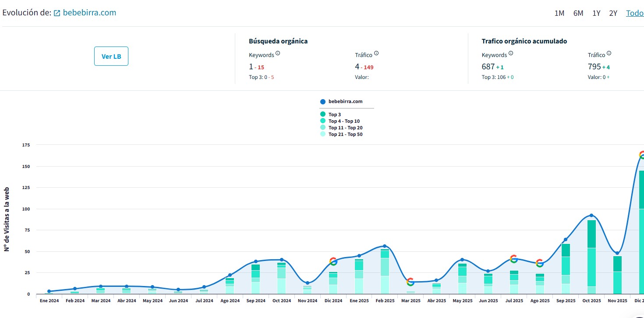
Task: Toggle Top 11 - Top 20 legend series
Action: (x=341, y=128)
